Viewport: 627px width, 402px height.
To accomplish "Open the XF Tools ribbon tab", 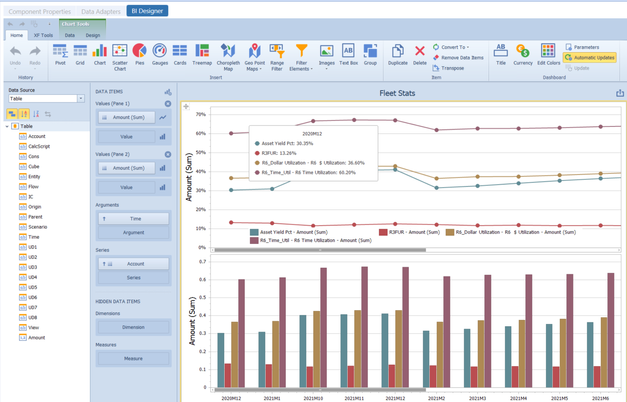I will point(43,35).
